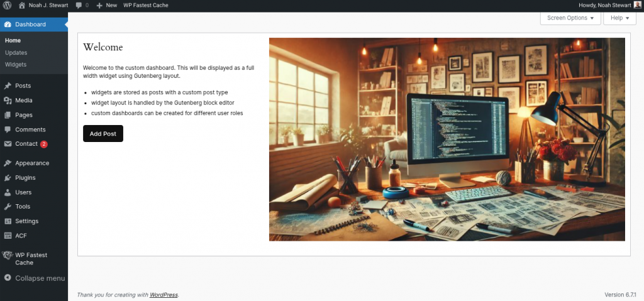Click the home icon beside the site name
This screenshot has width=644, height=301.
point(22,5)
